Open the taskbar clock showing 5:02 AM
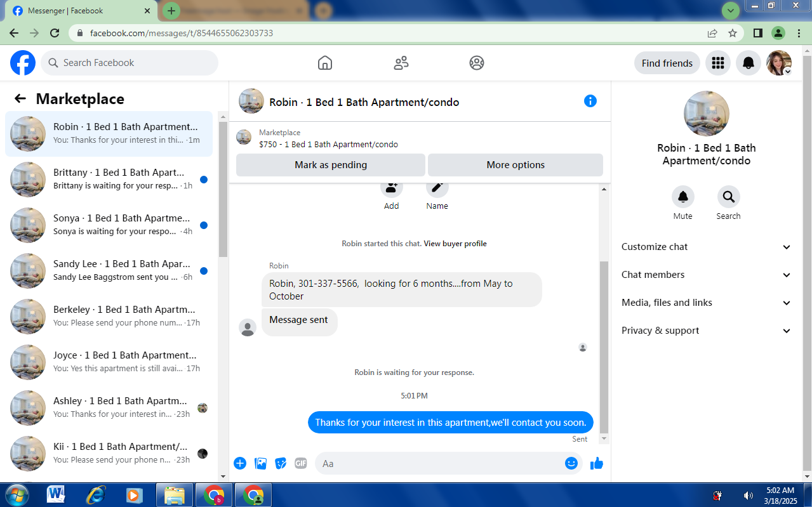Viewport: 812px width, 507px height. (780, 496)
